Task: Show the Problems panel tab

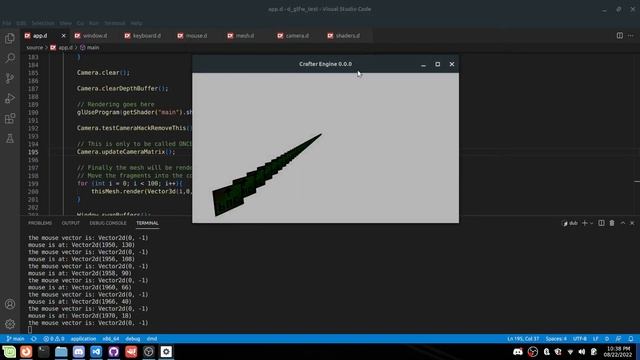Action: 40,223
